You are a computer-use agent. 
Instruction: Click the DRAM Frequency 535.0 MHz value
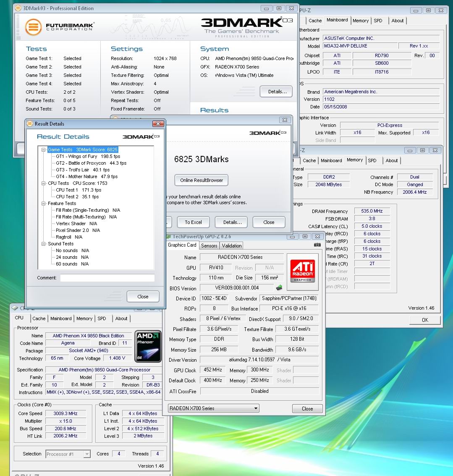coord(372,211)
